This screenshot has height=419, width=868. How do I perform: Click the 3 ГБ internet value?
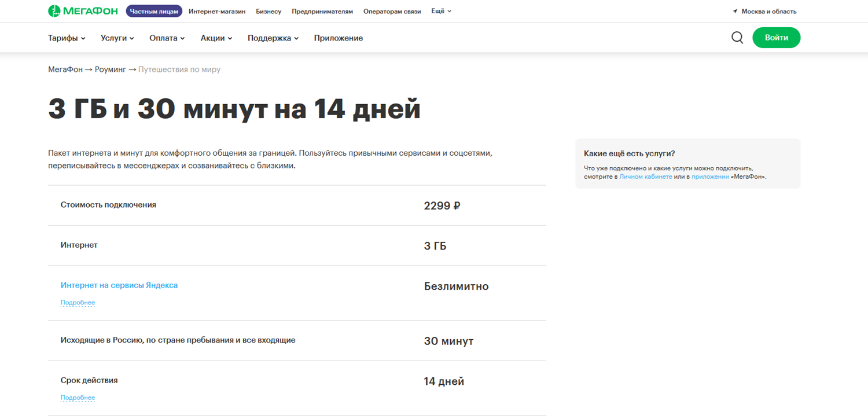point(435,246)
